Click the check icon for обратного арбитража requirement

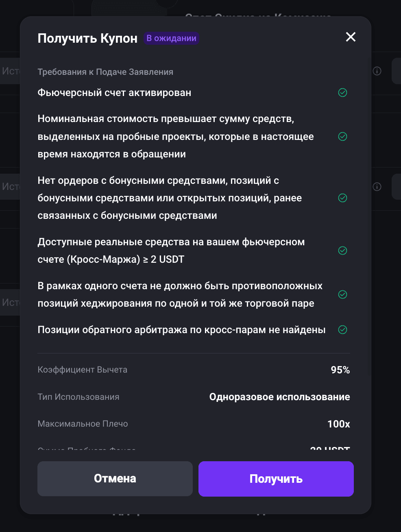(x=343, y=330)
